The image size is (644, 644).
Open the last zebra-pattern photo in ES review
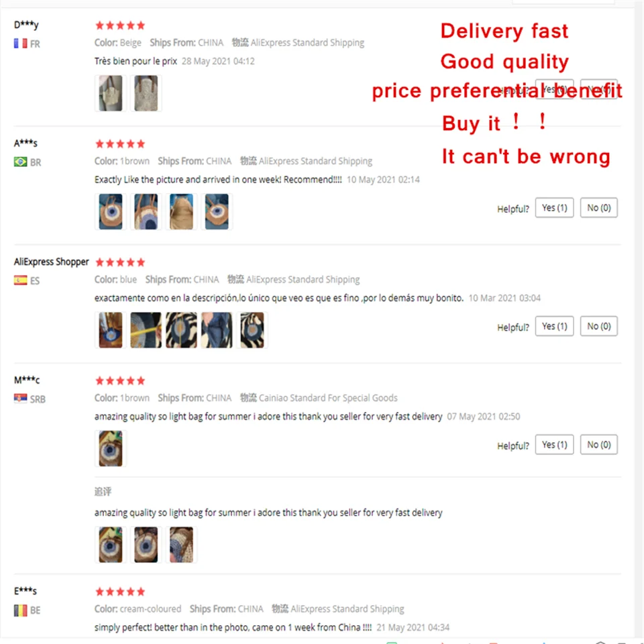tap(252, 330)
